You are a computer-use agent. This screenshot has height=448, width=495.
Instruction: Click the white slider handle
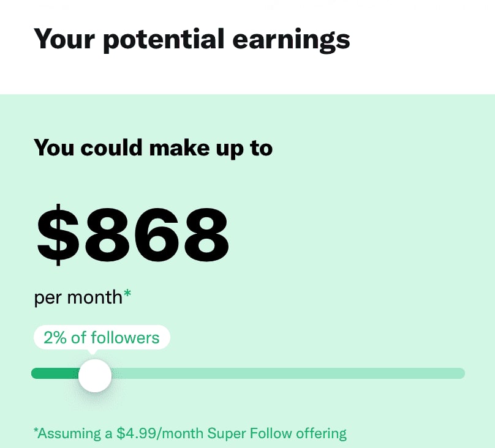pos(95,375)
